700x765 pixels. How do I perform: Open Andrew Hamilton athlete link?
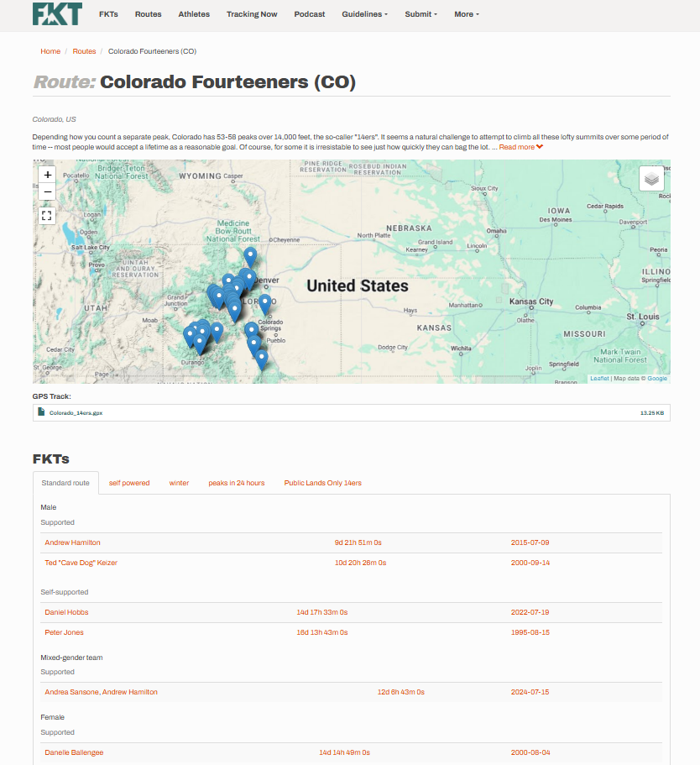coord(73,542)
